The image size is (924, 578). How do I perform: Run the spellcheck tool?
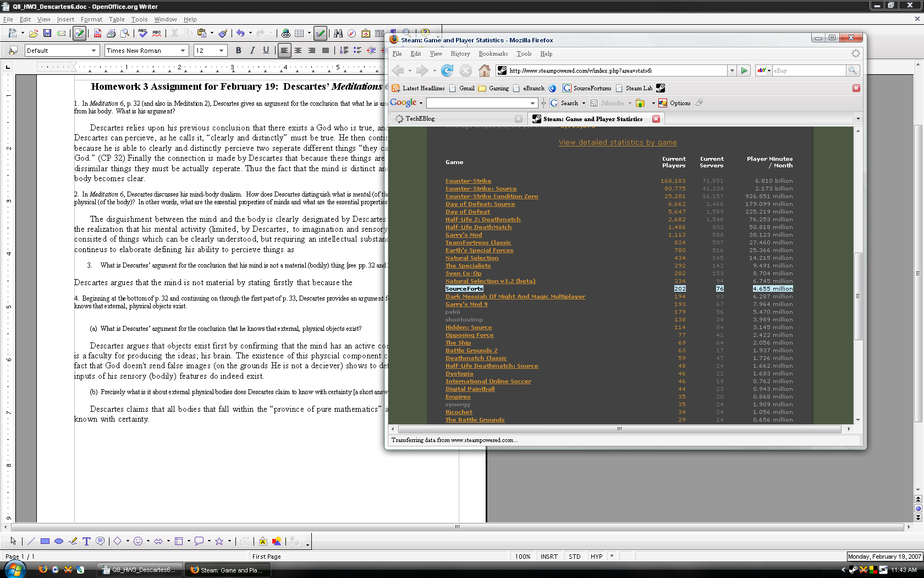tap(143, 34)
